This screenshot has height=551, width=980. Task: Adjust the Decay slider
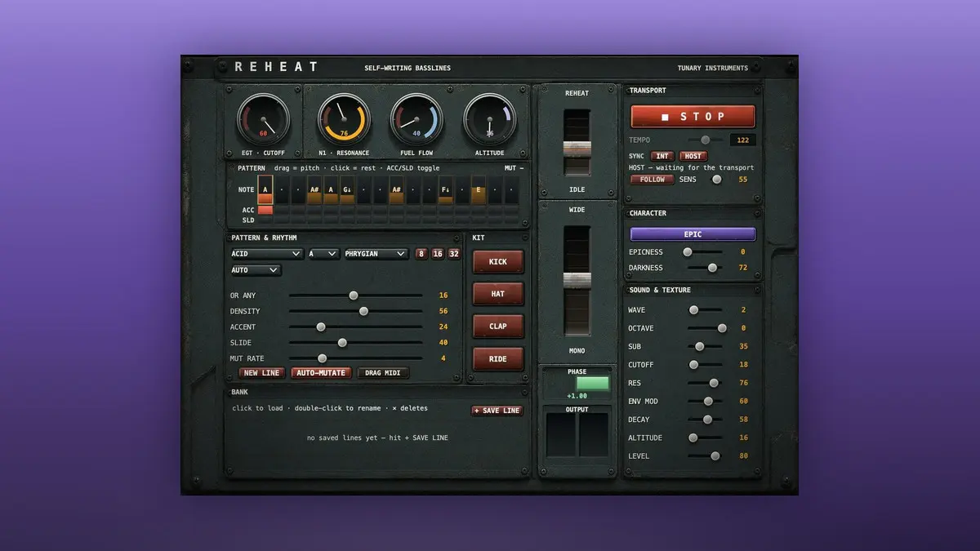(706, 420)
